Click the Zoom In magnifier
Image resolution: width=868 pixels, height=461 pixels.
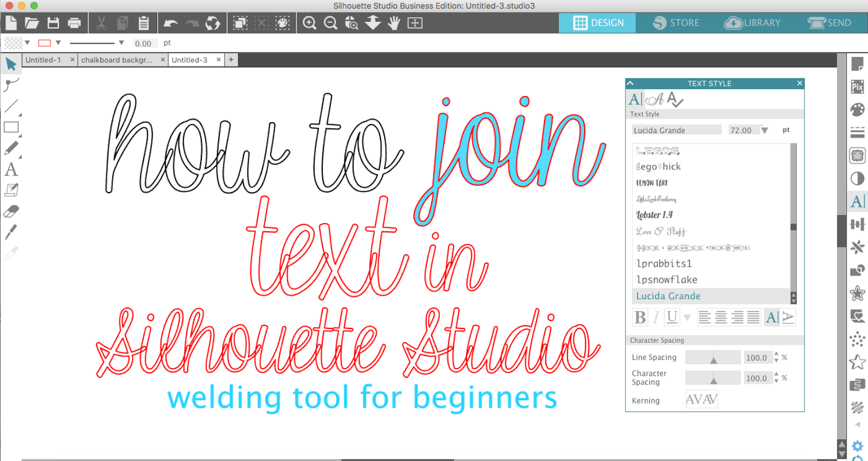[x=310, y=23]
